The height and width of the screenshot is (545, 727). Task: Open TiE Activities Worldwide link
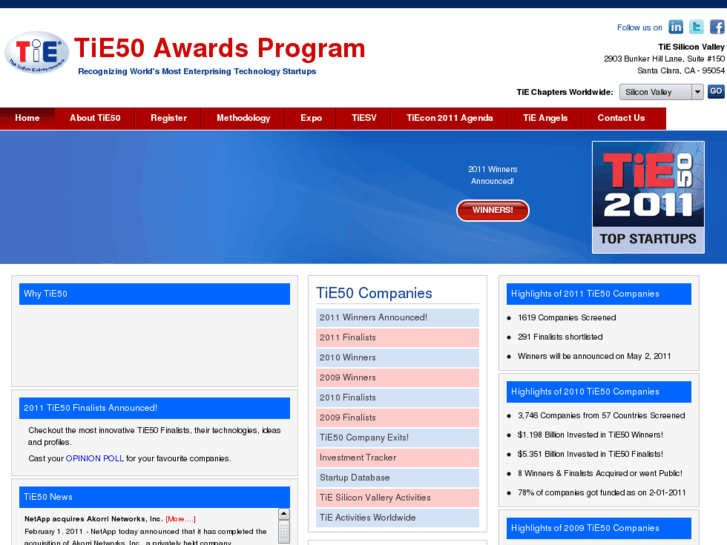coord(397,518)
